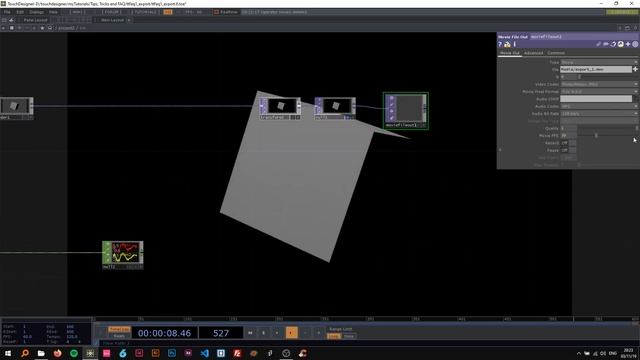Open the operator help question-mark icon

pyautogui.click(x=500, y=44)
